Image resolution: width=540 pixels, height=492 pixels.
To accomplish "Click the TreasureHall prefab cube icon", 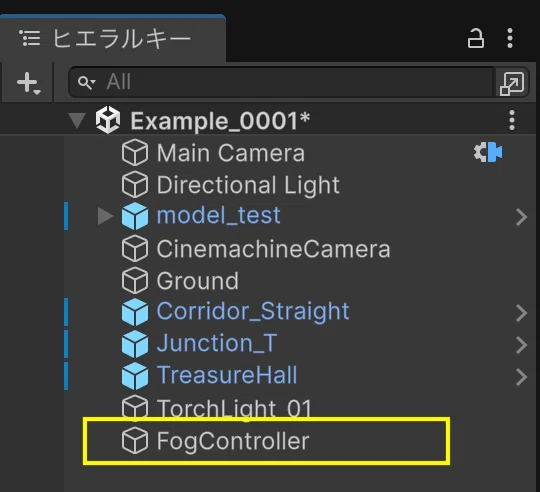I will pos(135,376).
